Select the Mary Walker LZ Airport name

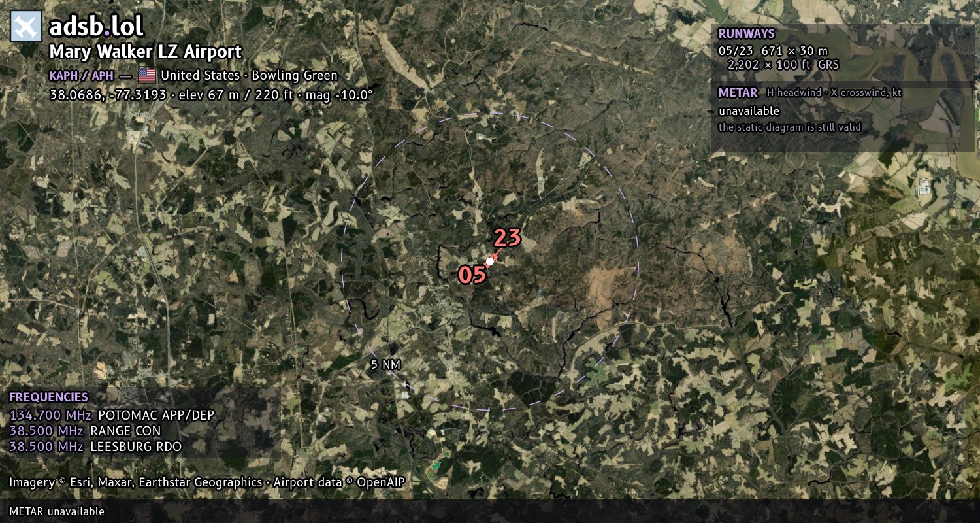tap(145, 52)
